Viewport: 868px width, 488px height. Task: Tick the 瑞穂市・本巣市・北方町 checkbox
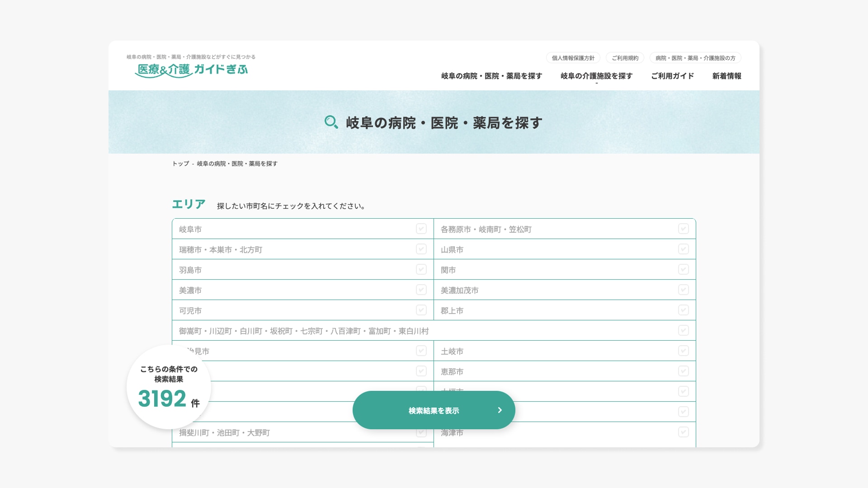click(421, 249)
